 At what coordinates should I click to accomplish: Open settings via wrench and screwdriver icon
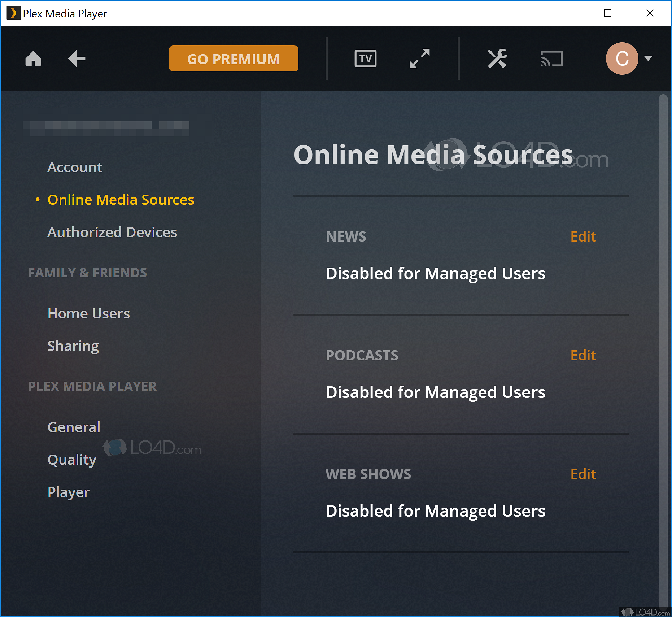tap(497, 59)
